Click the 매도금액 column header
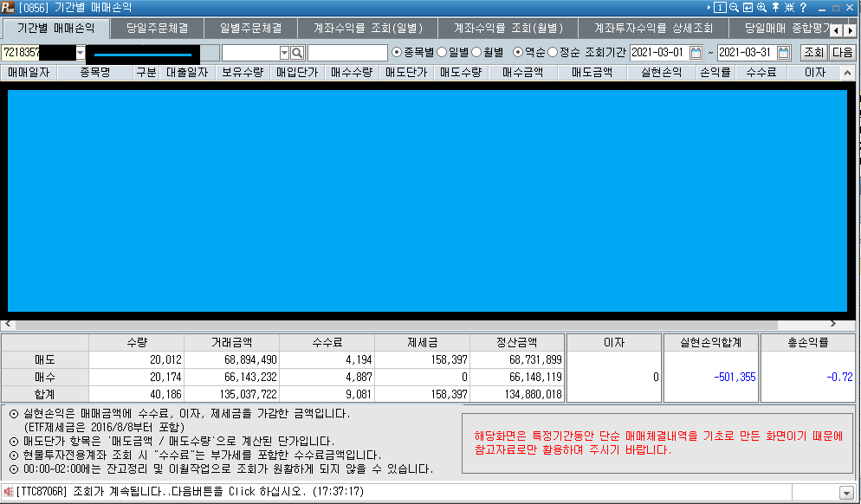The image size is (861, 504). point(592,73)
